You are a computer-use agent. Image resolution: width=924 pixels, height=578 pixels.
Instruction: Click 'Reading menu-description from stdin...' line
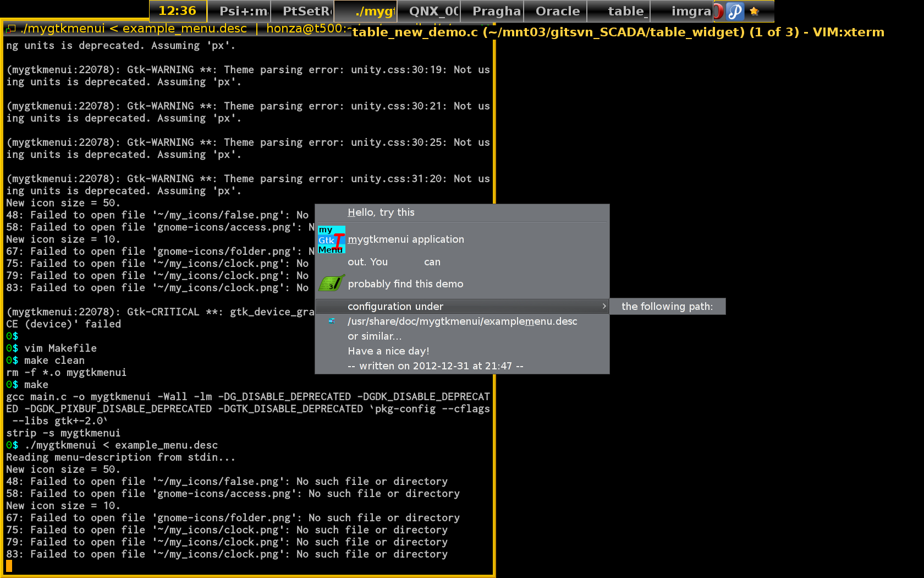tap(120, 457)
